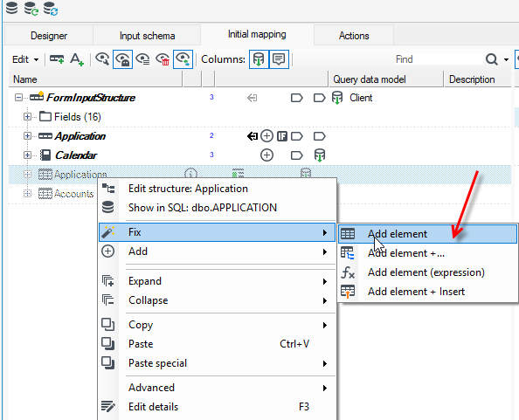Click the circled plus icon in Application row

point(266,136)
